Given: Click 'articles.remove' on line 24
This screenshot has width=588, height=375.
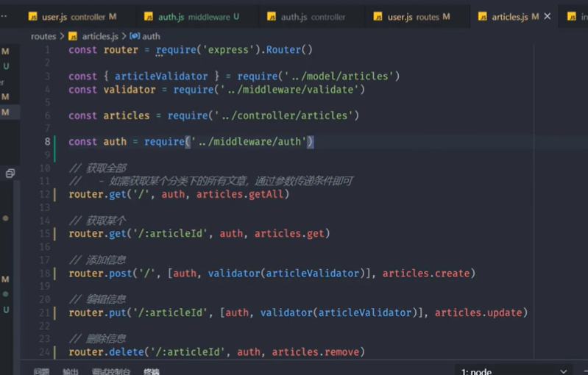Looking at the screenshot, I should coord(316,352).
